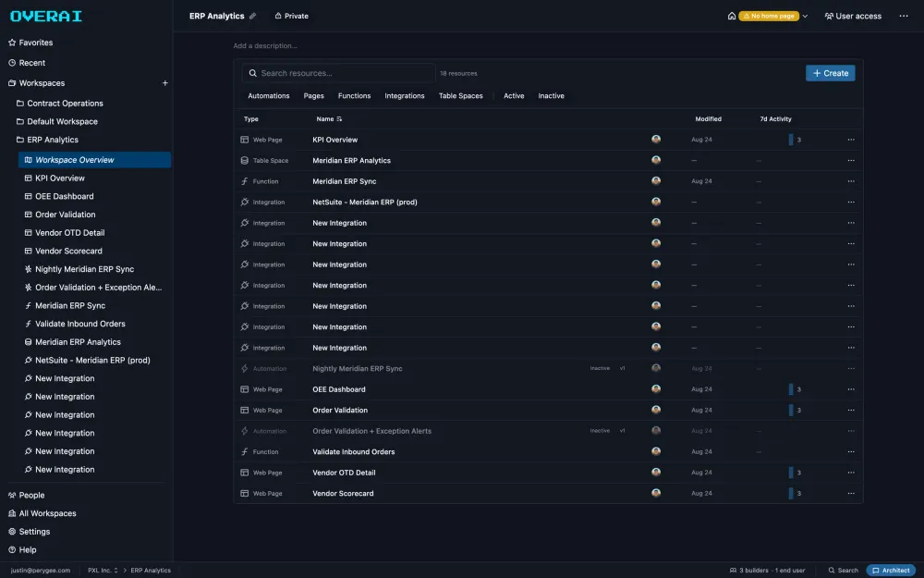This screenshot has width=924, height=578.
Task: Click the Search resources input field
Action: click(x=338, y=73)
